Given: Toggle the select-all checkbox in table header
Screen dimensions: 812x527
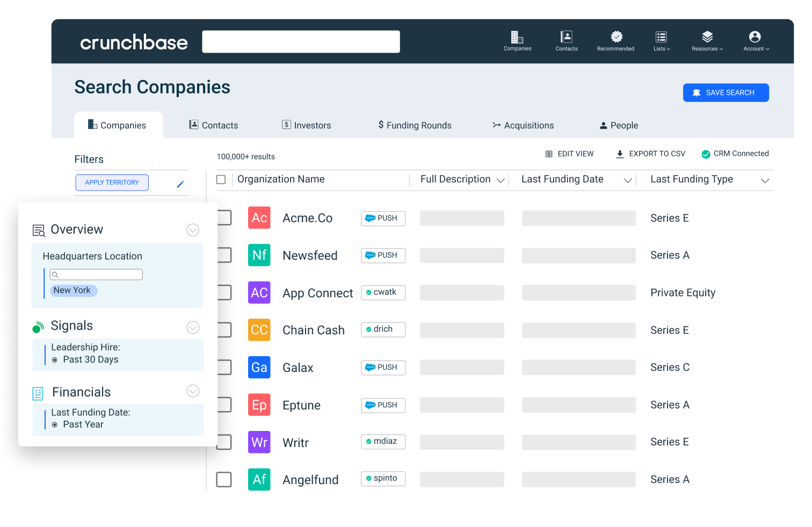Looking at the screenshot, I should click(x=221, y=179).
